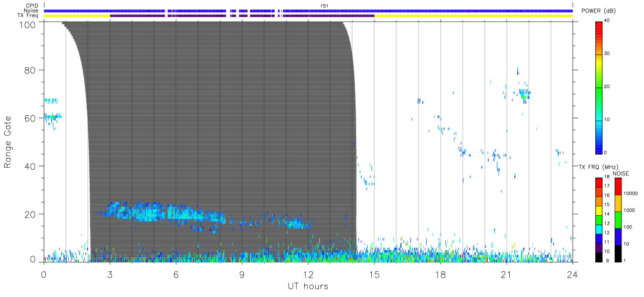Click the '30' label on POWER scale

click(607, 54)
